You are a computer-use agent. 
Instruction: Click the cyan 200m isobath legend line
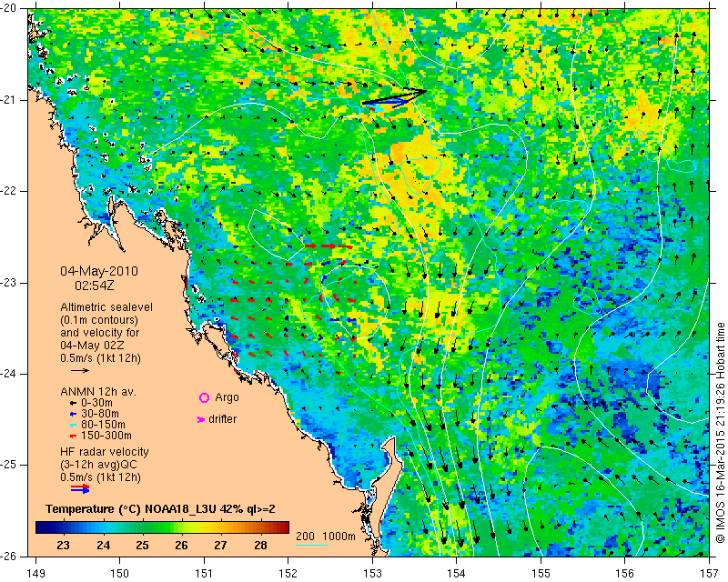point(311,545)
